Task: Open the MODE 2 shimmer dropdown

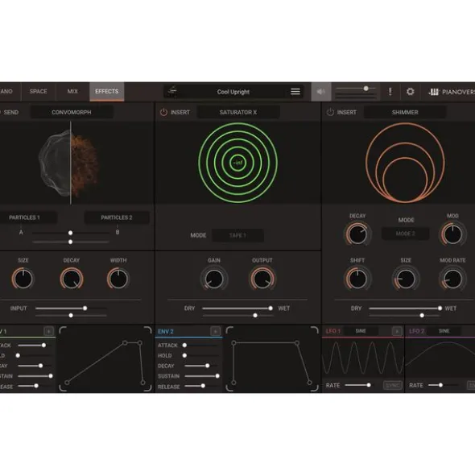Action: [x=405, y=234]
